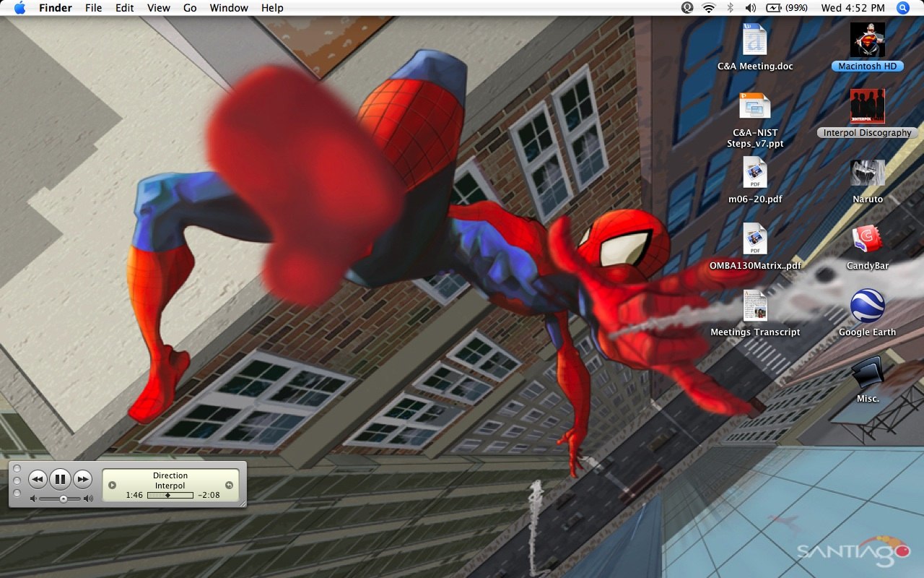Open the Finder menu
This screenshot has width=924, height=578.
pyautogui.click(x=56, y=8)
